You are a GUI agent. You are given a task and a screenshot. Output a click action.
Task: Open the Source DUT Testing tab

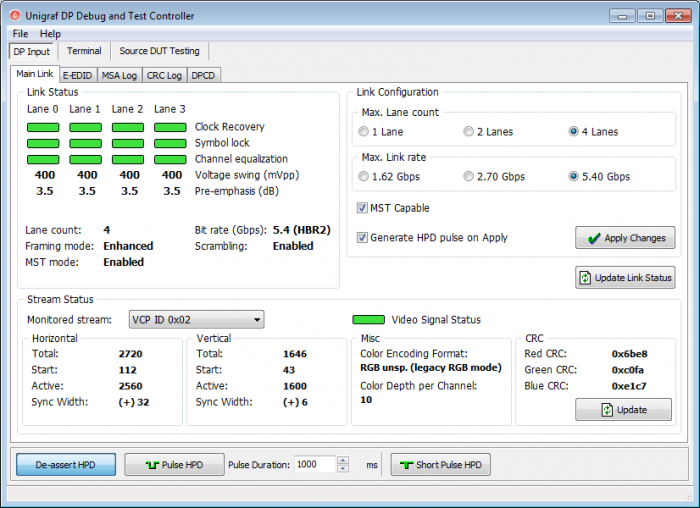click(x=159, y=51)
